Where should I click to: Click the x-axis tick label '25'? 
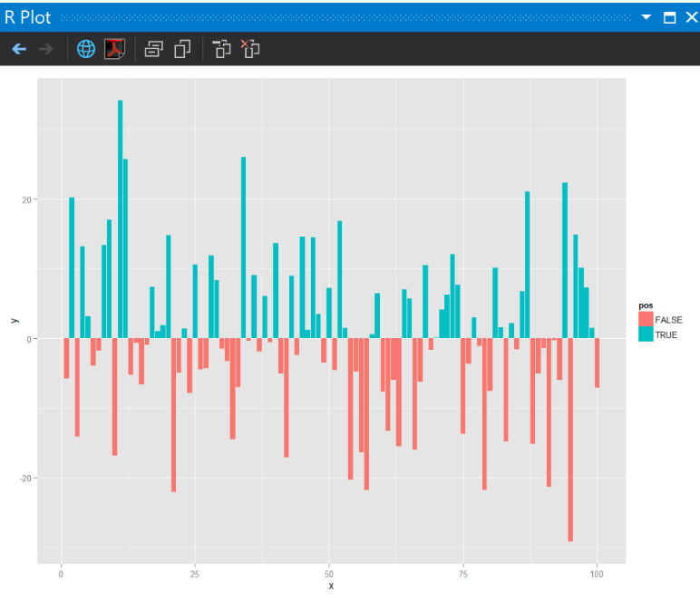pos(195,574)
